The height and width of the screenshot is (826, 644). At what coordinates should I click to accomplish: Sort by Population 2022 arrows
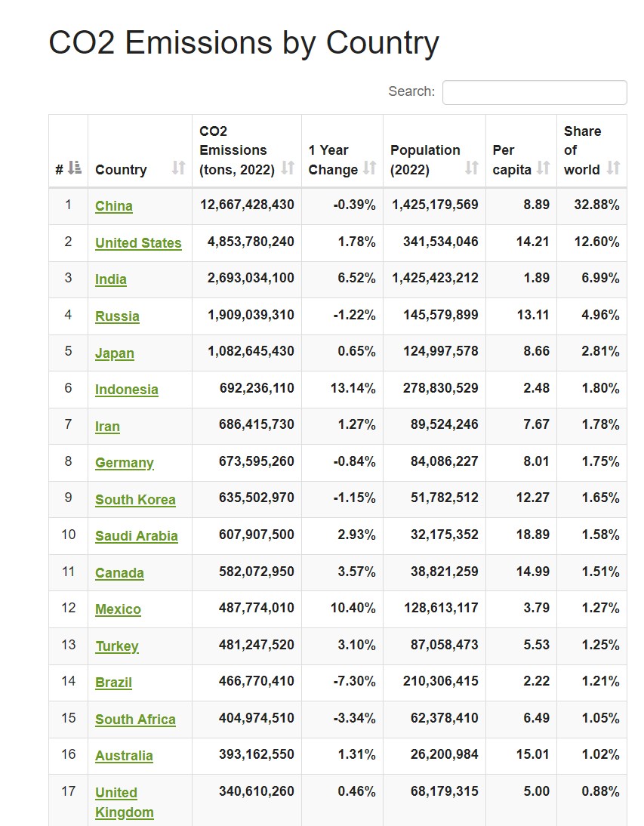coord(472,168)
